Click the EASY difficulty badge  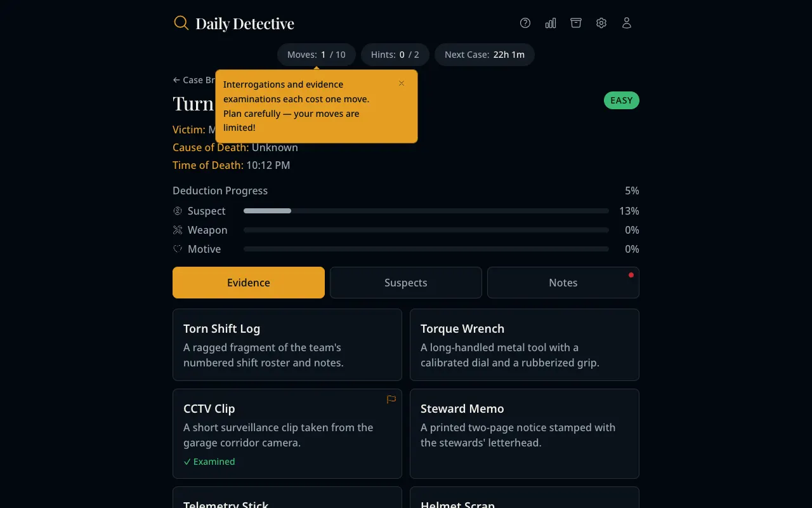[622, 100]
